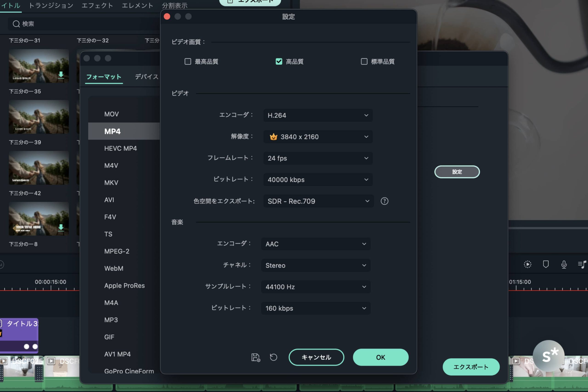
Task: Enable the 最高品質 checkbox
Action: click(188, 62)
